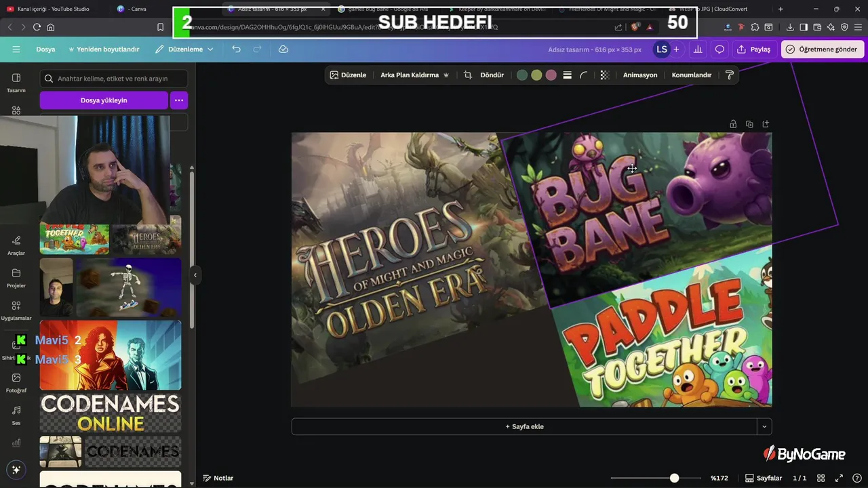Click the keyword search field in uploads
The height and width of the screenshot is (488, 868).
tap(114, 79)
